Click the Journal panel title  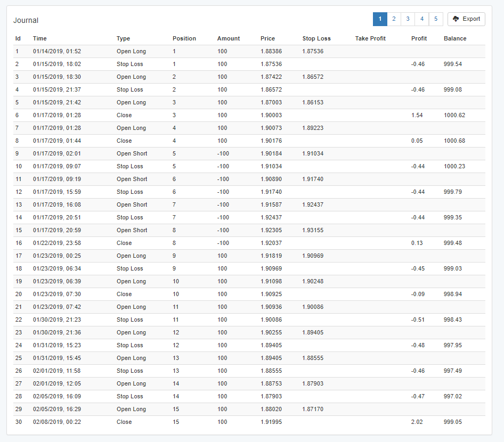point(26,20)
